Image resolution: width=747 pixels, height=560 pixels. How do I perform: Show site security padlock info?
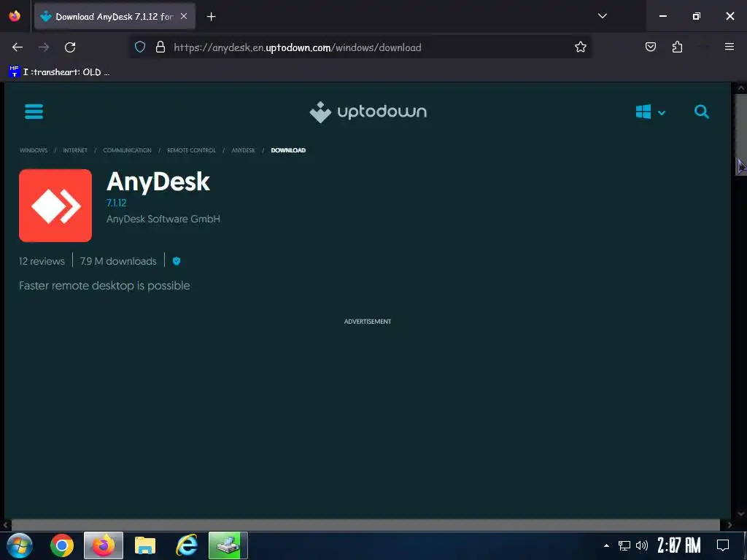[x=160, y=47]
